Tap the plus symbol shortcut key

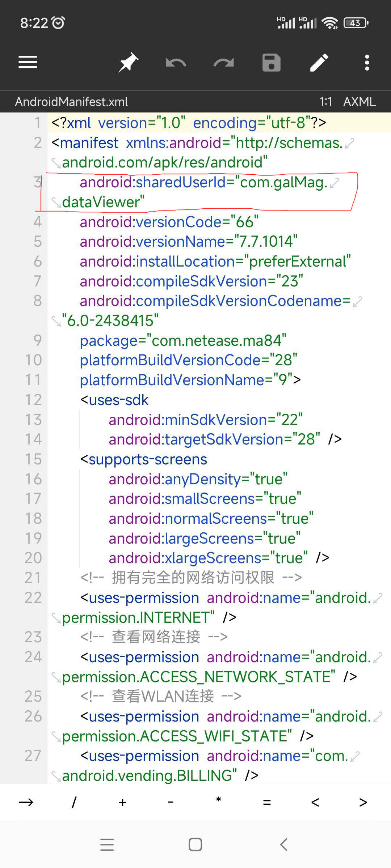click(x=122, y=802)
